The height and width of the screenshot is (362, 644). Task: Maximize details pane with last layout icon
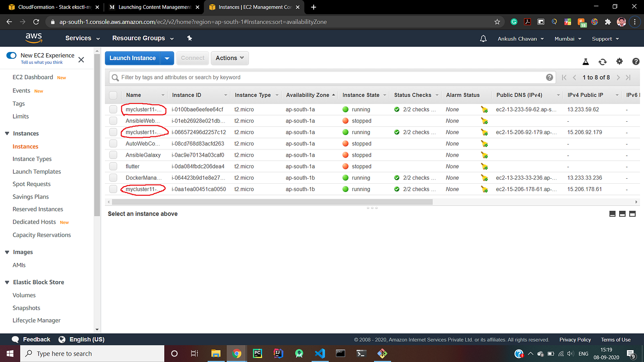(x=632, y=214)
